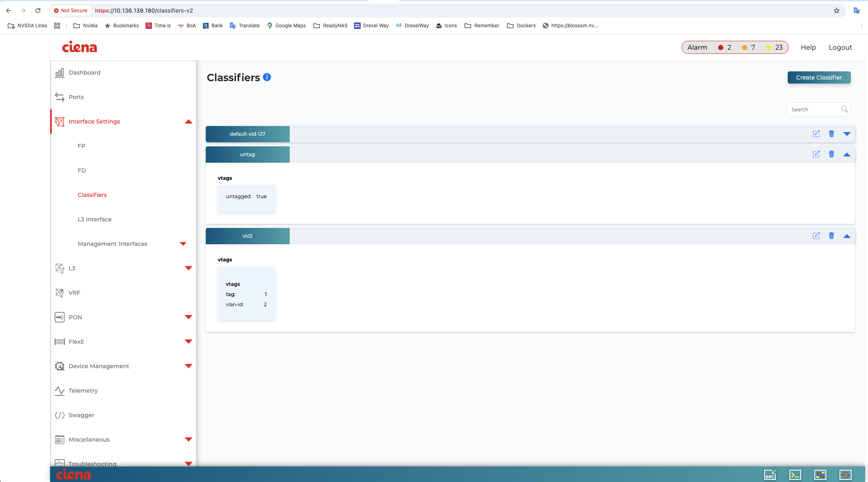Open the Telemetry menu item

pyautogui.click(x=83, y=391)
